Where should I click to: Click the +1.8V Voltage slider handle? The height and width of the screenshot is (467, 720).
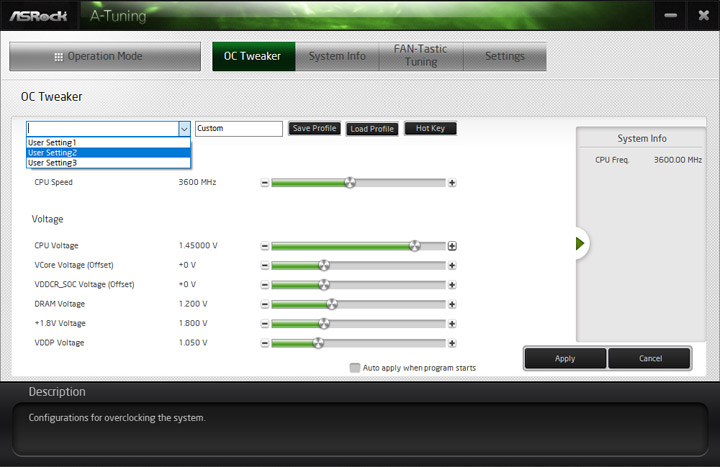pos(324,324)
